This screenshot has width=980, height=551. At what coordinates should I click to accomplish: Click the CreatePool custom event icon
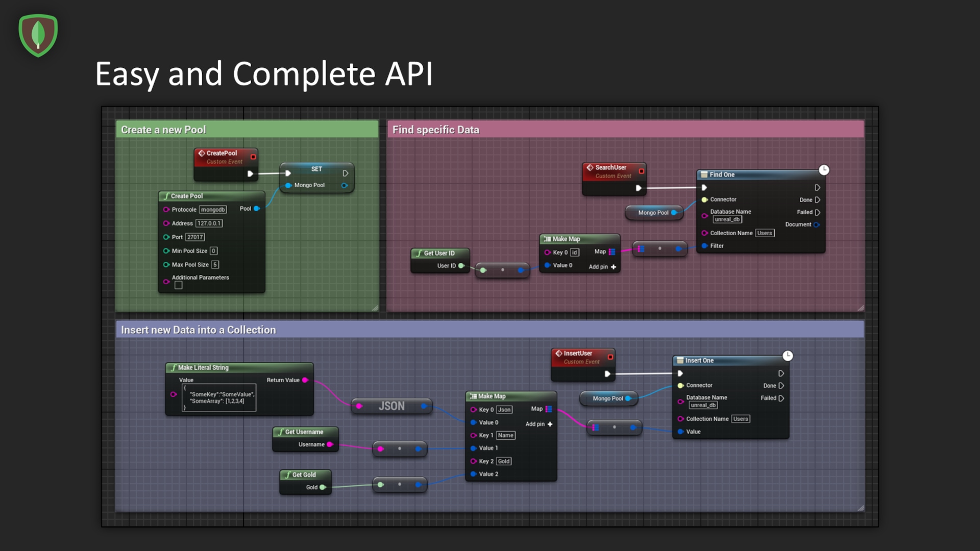pyautogui.click(x=202, y=153)
